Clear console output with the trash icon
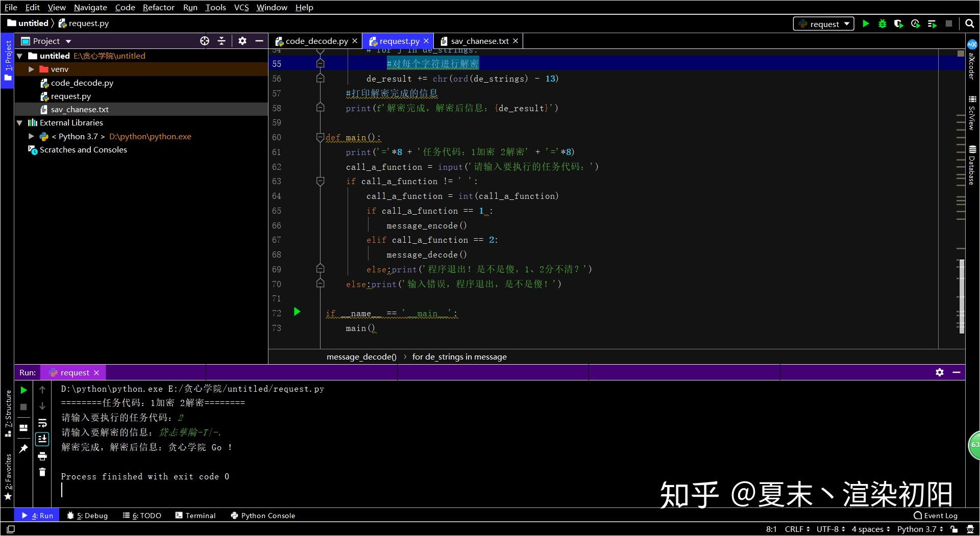Image resolution: width=980 pixels, height=536 pixels. click(x=42, y=472)
